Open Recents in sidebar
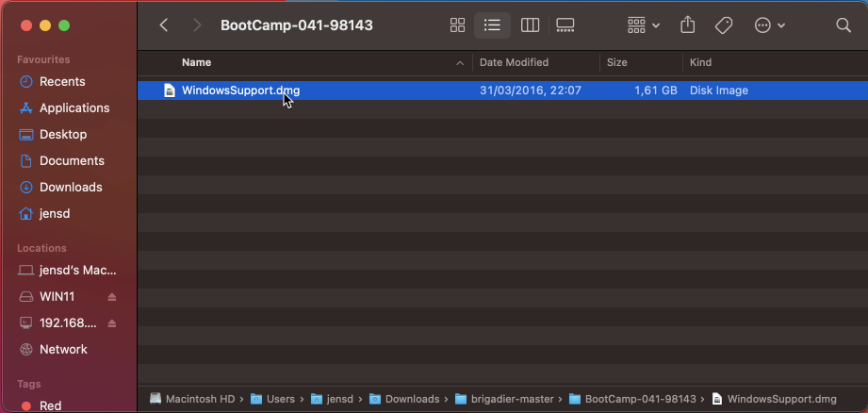This screenshot has width=868, height=413. coord(53,81)
